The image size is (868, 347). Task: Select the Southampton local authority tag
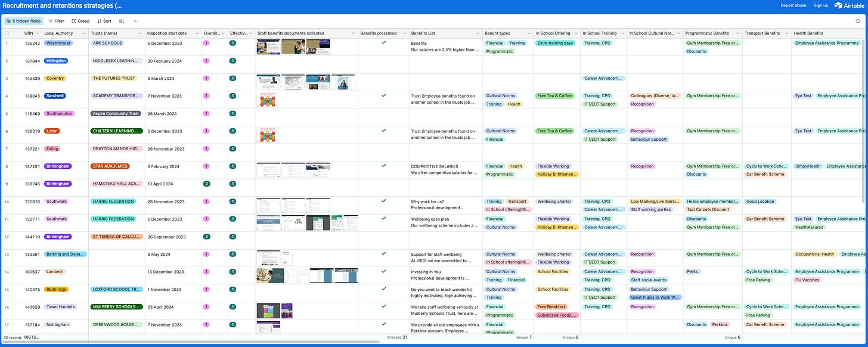point(59,113)
